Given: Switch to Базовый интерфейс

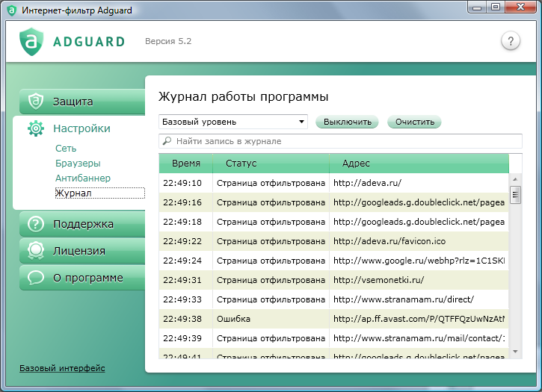Looking at the screenshot, I should (62, 368).
